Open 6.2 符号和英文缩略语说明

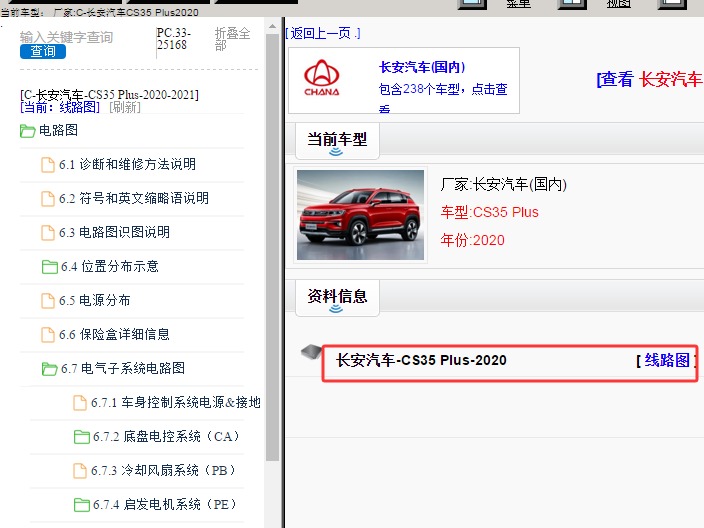134,198
